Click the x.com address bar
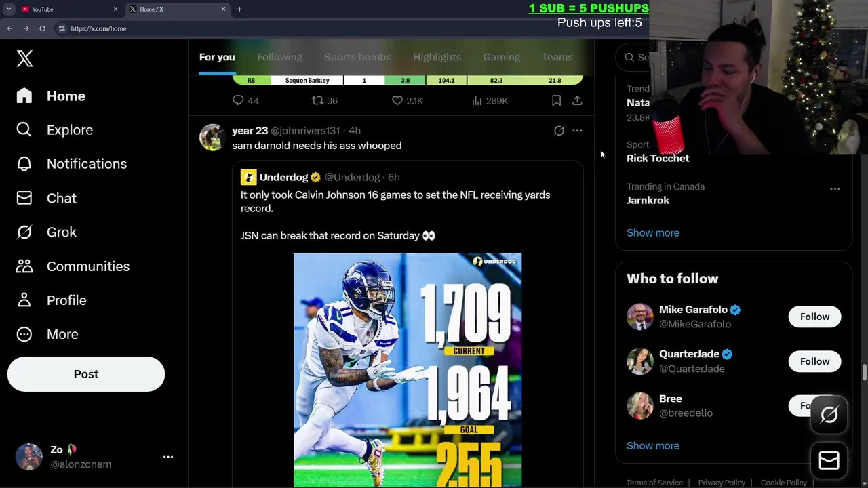Image resolution: width=868 pixels, height=488 pixels. (349, 28)
